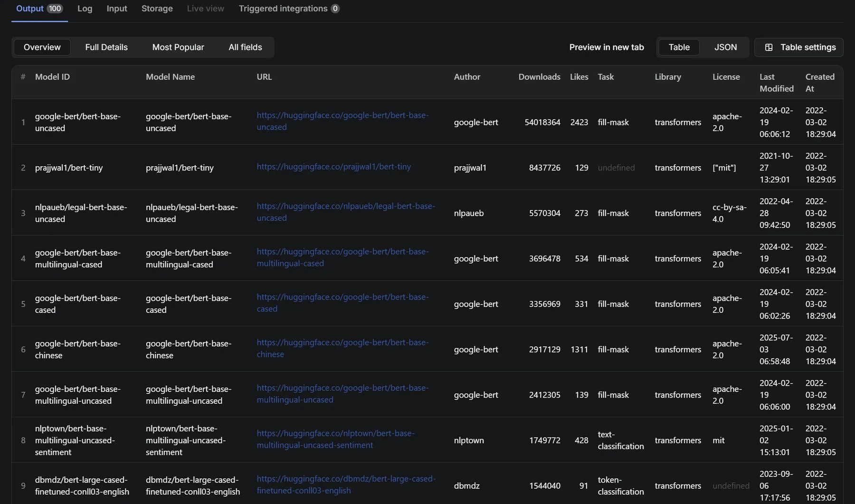855x504 pixels.
Task: Select the Most Popular view
Action: click(x=178, y=47)
